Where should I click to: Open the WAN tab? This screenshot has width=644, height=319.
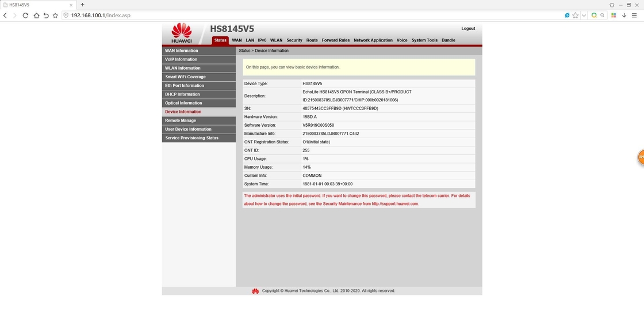point(236,40)
